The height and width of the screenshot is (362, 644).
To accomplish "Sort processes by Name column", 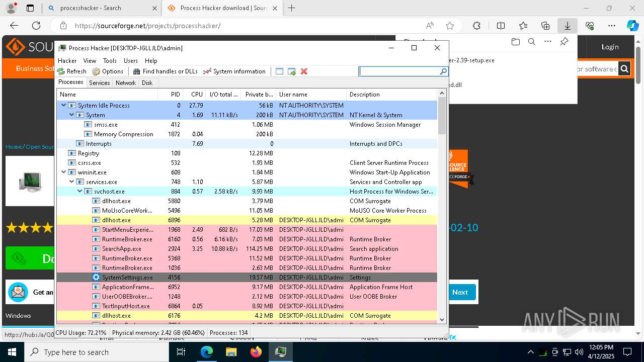I will (107, 94).
